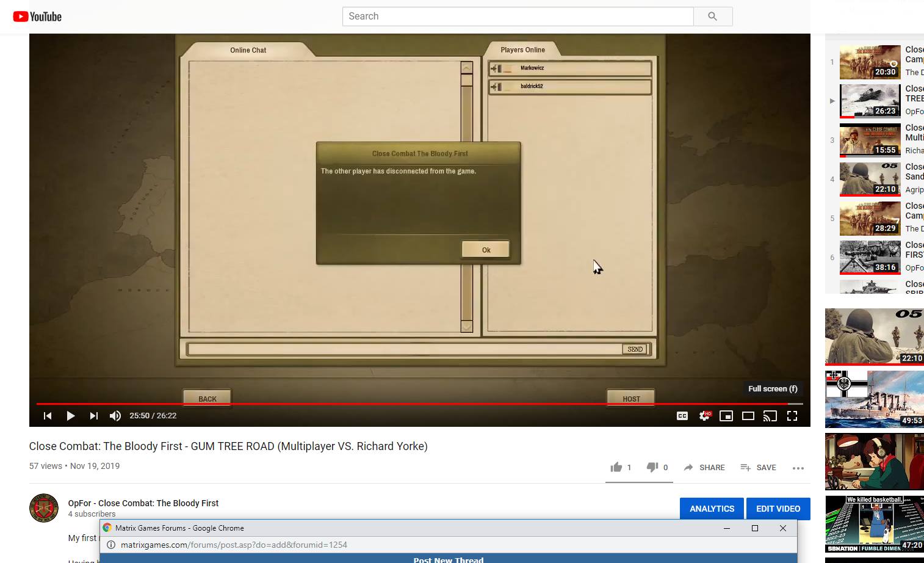Open the OpFor - Close Combat channel name link
Screen dimensions: 924x563
143,503
